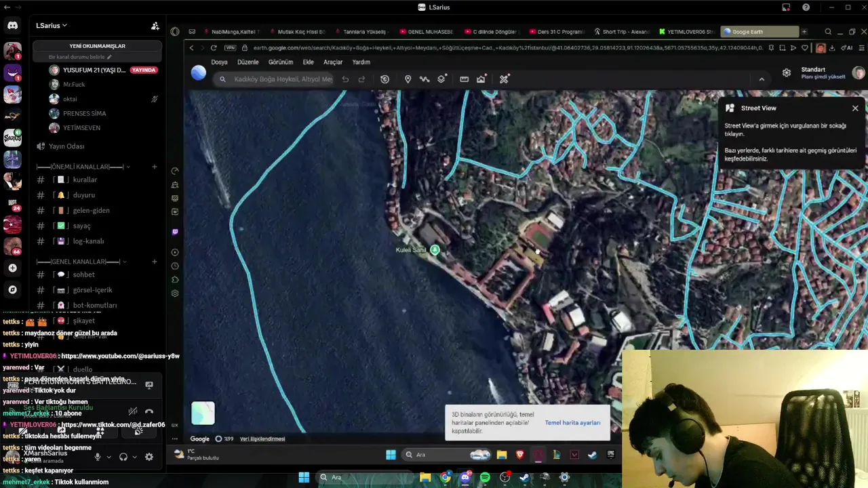Viewport: 868px width, 488px height.
Task: Open Discord user settings gear
Action: coord(149,457)
